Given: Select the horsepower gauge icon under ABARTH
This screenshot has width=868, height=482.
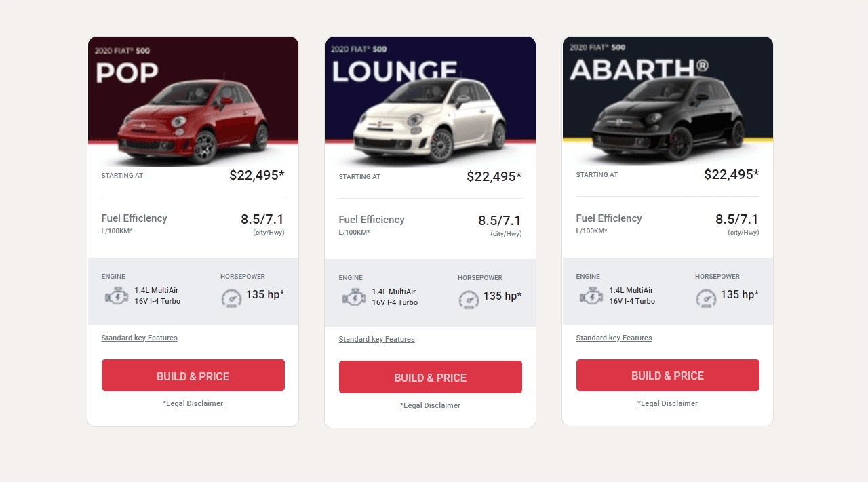Looking at the screenshot, I should (706, 298).
